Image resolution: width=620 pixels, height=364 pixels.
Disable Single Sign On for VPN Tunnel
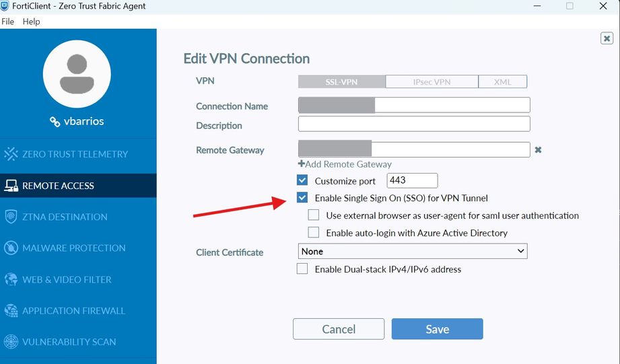click(x=302, y=198)
